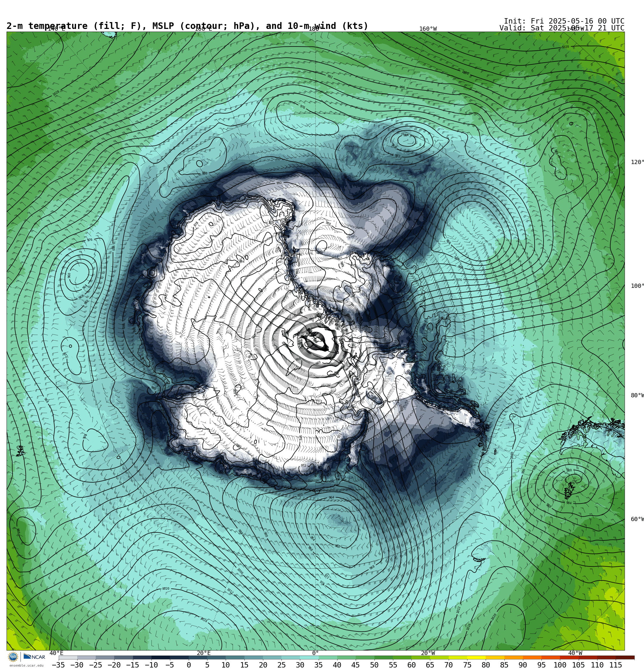The width and height of the screenshot is (644, 669).
Task: Click the colorbar tick label '115'
Action: click(x=616, y=665)
